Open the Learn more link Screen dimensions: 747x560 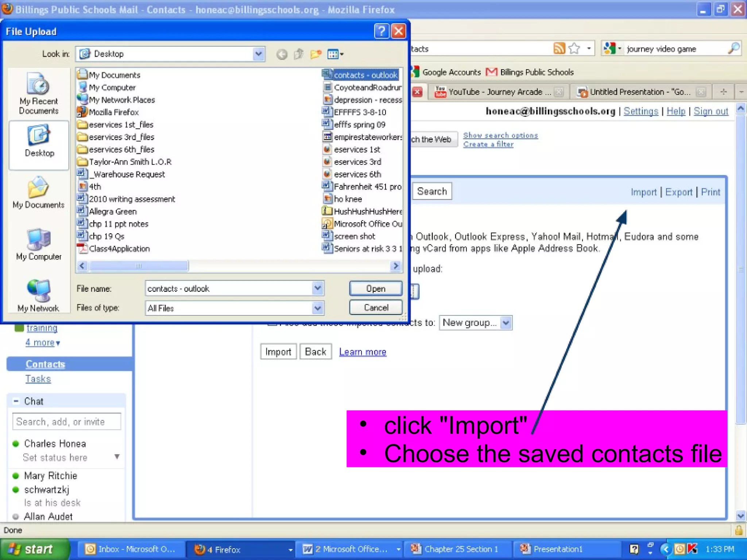[363, 352]
